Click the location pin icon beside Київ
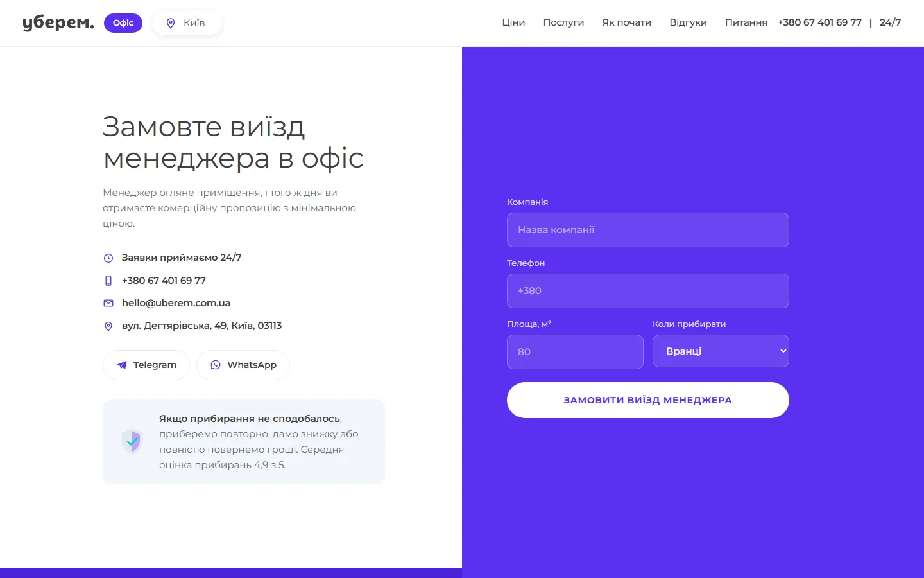 (x=171, y=23)
